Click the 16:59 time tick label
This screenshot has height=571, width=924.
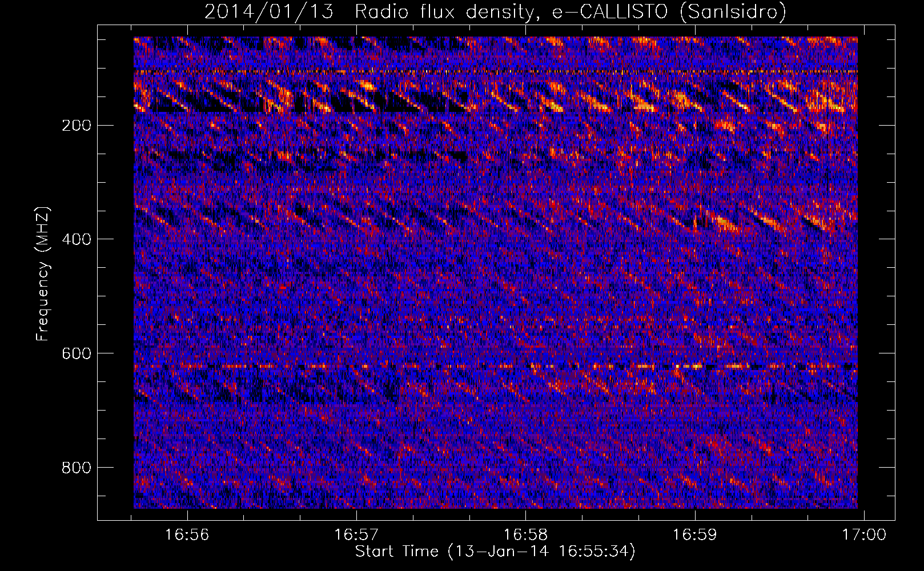694,534
